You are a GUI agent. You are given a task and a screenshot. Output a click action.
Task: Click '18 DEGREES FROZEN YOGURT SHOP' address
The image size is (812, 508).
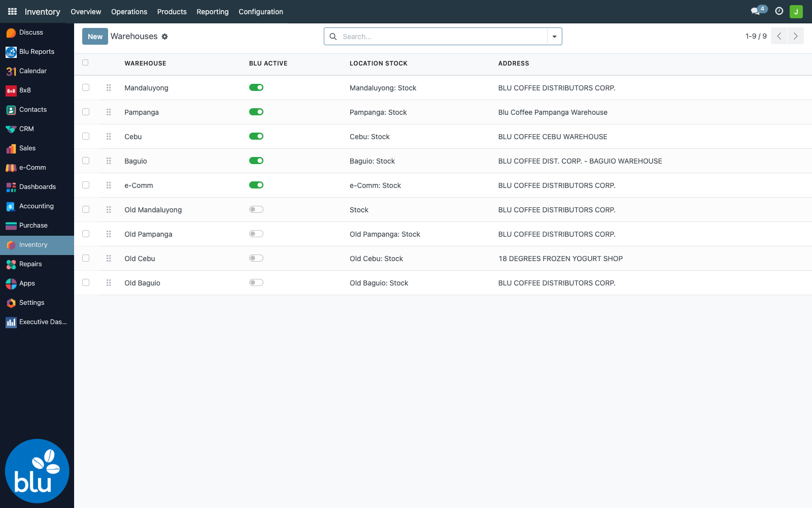tap(561, 259)
